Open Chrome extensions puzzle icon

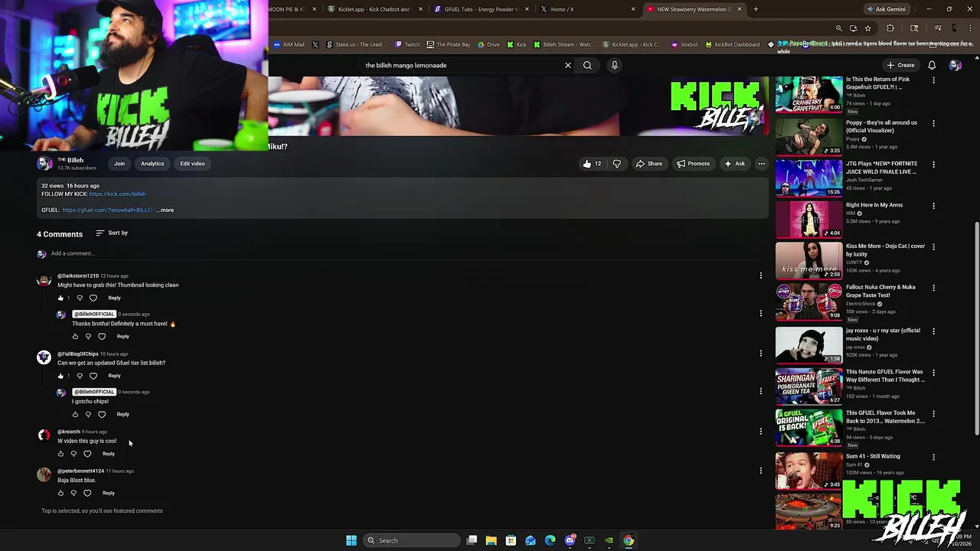[x=890, y=28]
